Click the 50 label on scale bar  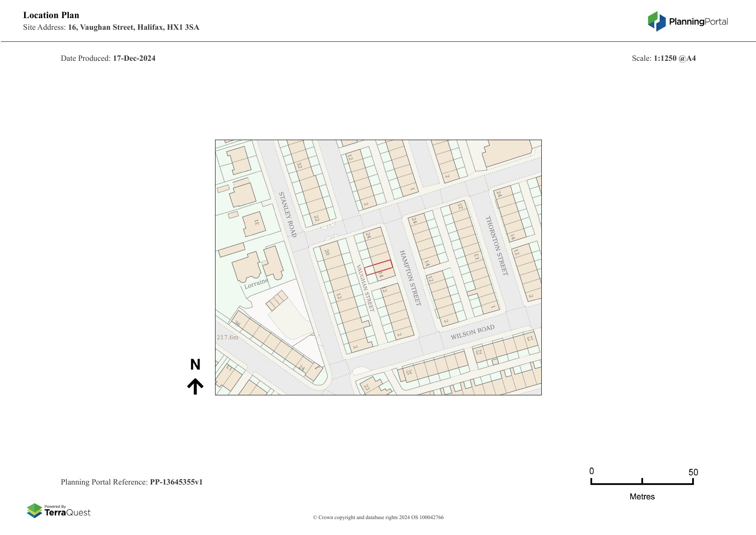(693, 472)
